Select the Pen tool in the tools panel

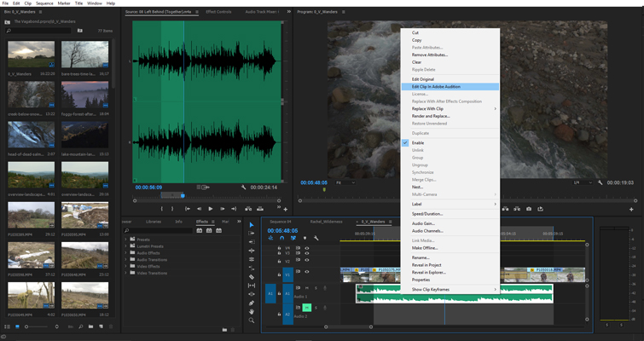pos(252,303)
